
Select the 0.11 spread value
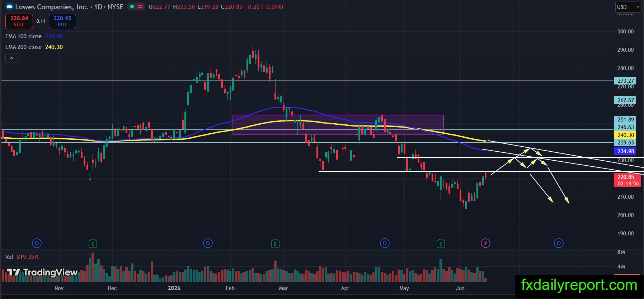point(41,21)
